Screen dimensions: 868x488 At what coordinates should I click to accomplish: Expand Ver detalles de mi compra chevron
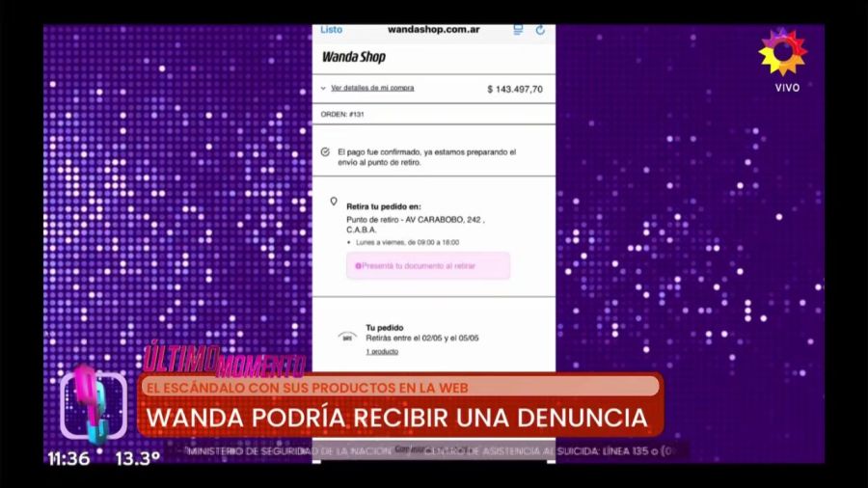pyautogui.click(x=323, y=88)
